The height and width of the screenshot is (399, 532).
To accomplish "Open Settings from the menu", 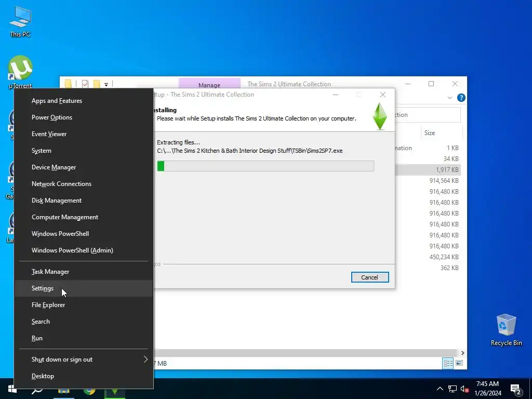I will pos(84,288).
